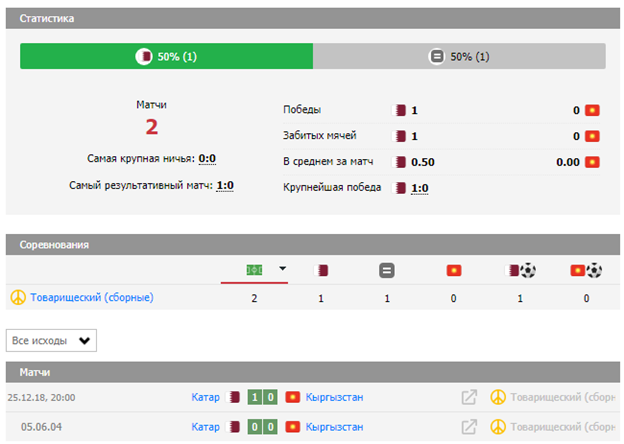Click the Qatar flag column header in Соревнования
The height and width of the screenshot is (444, 624).
322,270
